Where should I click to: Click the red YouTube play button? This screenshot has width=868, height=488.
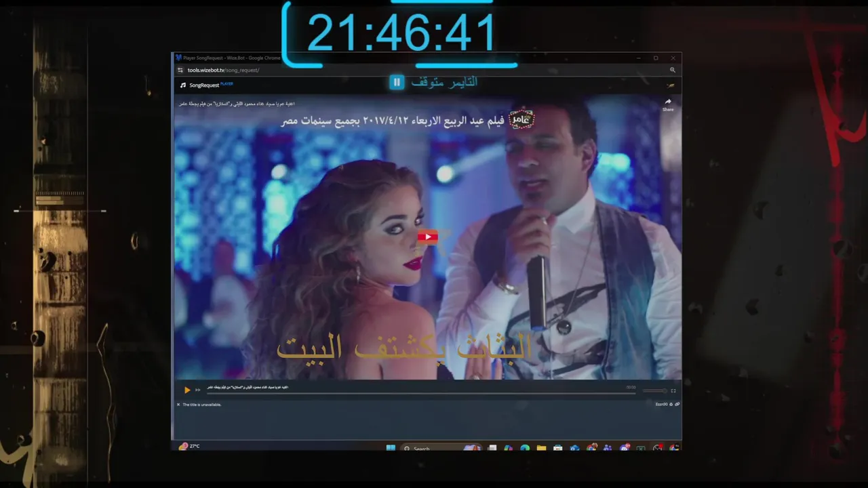click(427, 237)
